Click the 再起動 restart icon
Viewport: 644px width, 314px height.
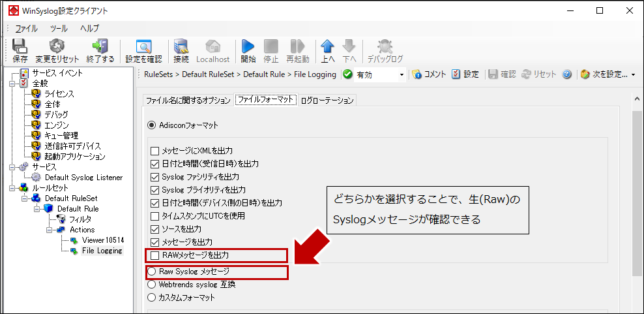(x=297, y=46)
